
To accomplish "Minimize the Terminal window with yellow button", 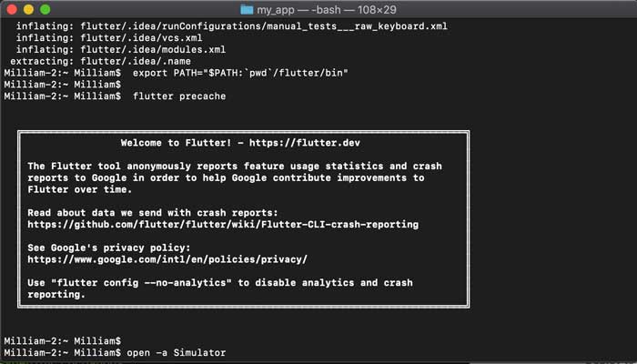I will [30, 9].
